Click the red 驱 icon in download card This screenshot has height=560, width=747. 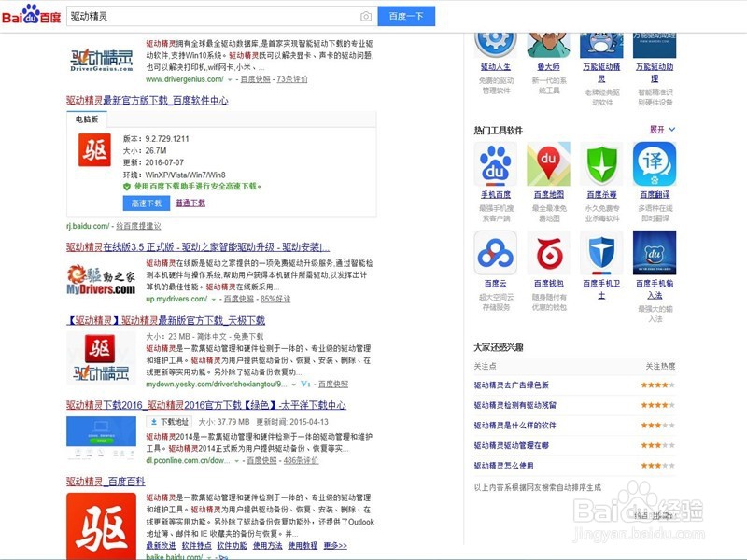point(94,150)
